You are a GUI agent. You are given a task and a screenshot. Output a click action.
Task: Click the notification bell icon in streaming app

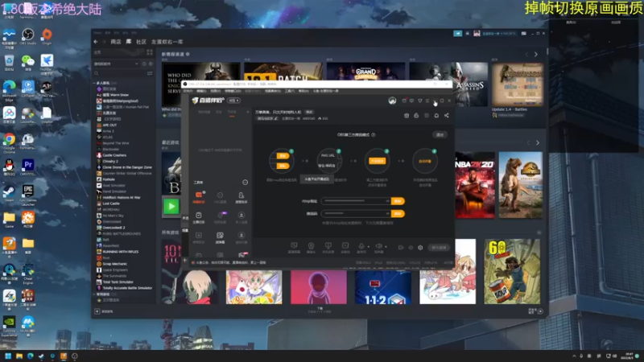click(x=436, y=116)
